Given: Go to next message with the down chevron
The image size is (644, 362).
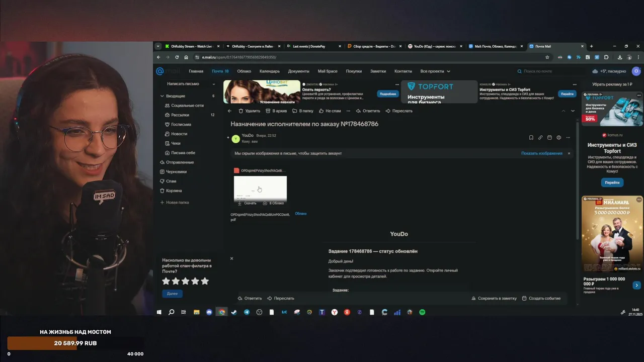Looking at the screenshot, I should pyautogui.click(x=573, y=111).
